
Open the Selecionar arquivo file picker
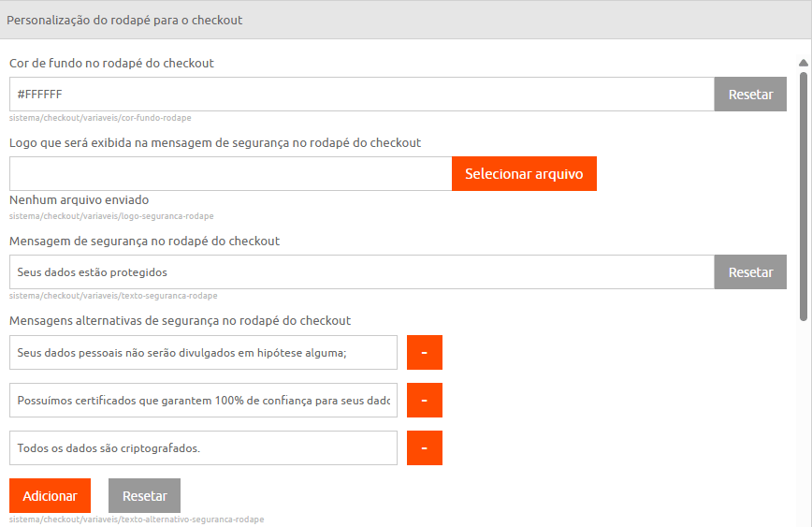tap(524, 174)
